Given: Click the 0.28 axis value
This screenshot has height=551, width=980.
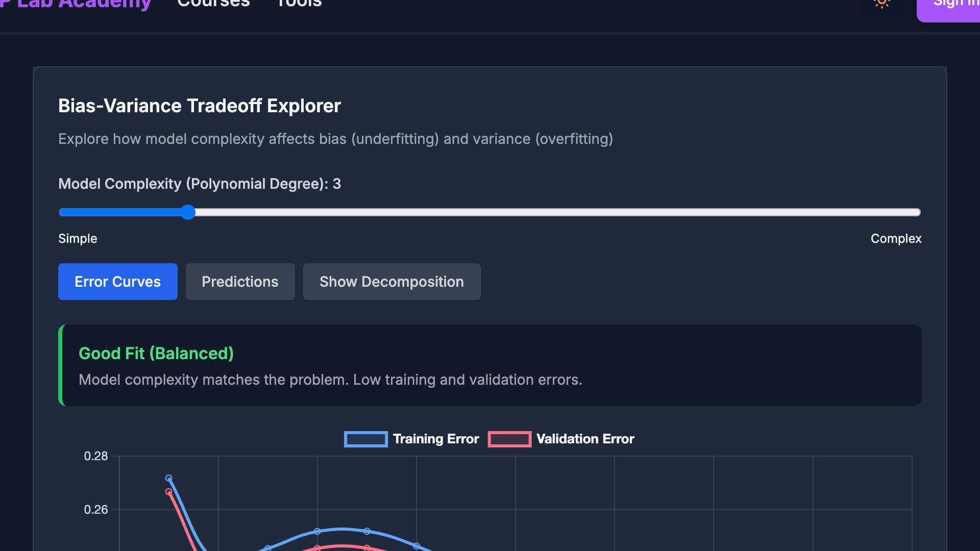Looking at the screenshot, I should pos(96,456).
